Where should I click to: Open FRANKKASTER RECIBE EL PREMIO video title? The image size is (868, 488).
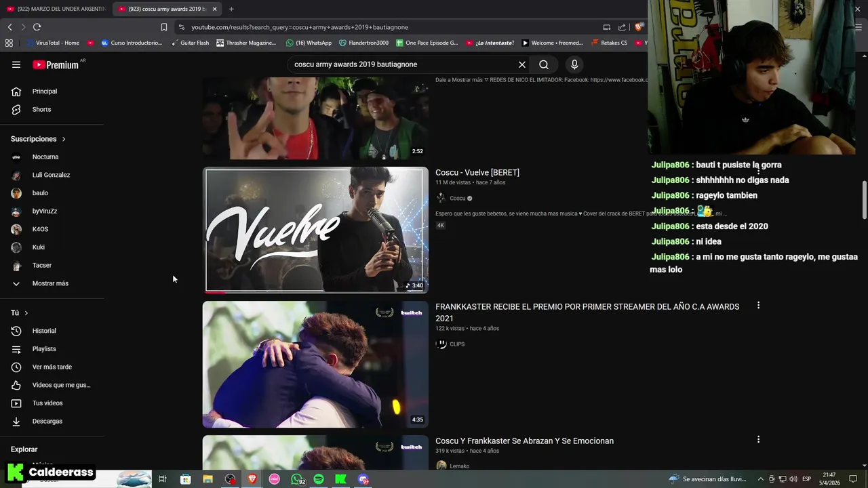tap(587, 312)
